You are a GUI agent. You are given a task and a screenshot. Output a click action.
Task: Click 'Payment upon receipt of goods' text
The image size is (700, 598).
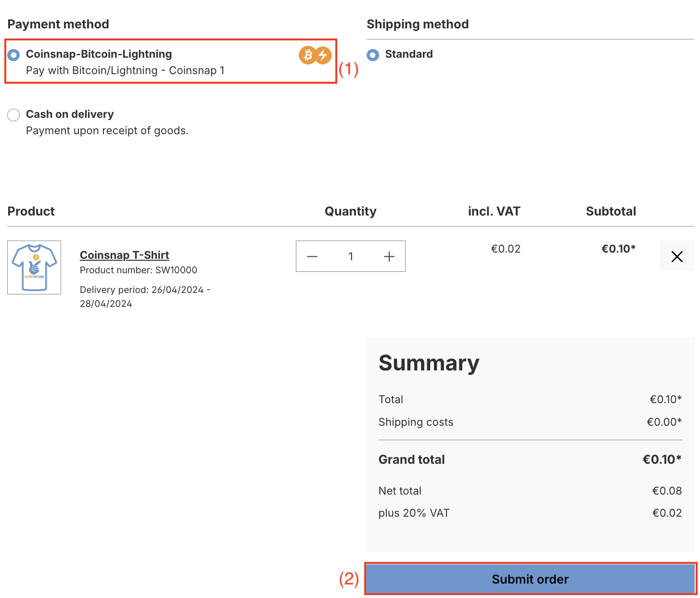pyautogui.click(x=107, y=131)
